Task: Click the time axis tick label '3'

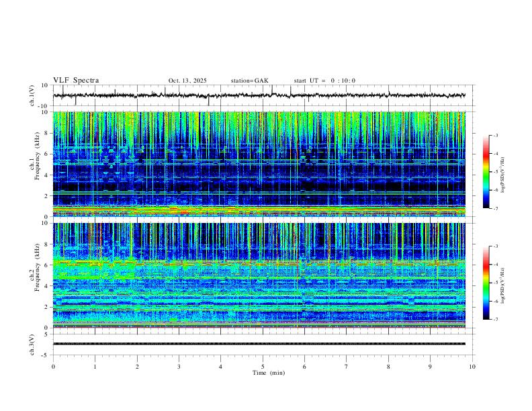Action: (179, 367)
